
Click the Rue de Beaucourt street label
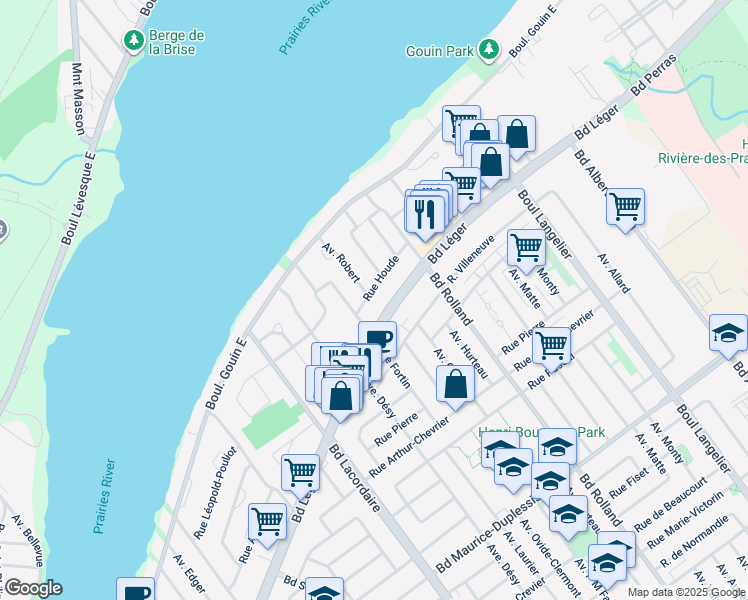tap(671, 506)
